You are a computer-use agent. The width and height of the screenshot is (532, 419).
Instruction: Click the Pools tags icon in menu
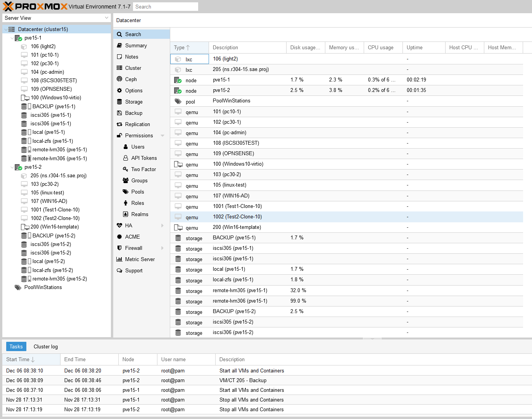pos(126,192)
